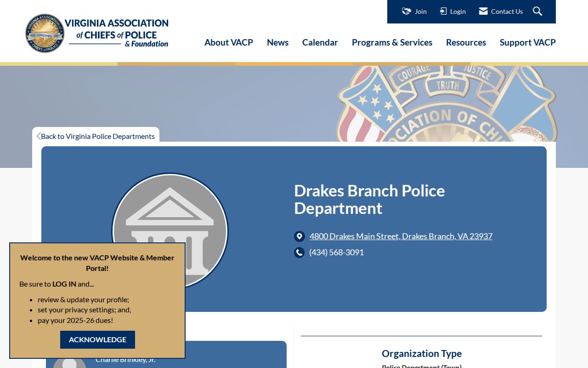Click the (434) 568-3091 phone number
This screenshot has height=368, width=588.
click(337, 253)
